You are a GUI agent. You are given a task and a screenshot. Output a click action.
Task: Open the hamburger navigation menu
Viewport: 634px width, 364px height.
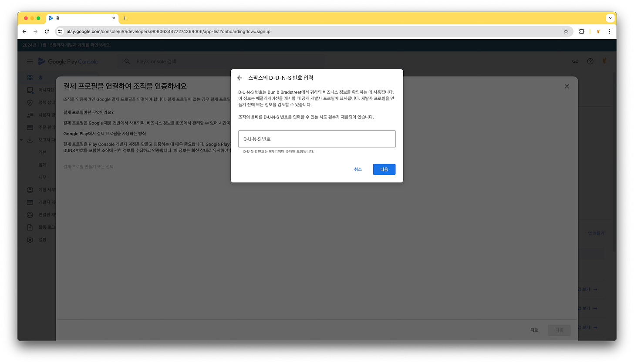[30, 61]
